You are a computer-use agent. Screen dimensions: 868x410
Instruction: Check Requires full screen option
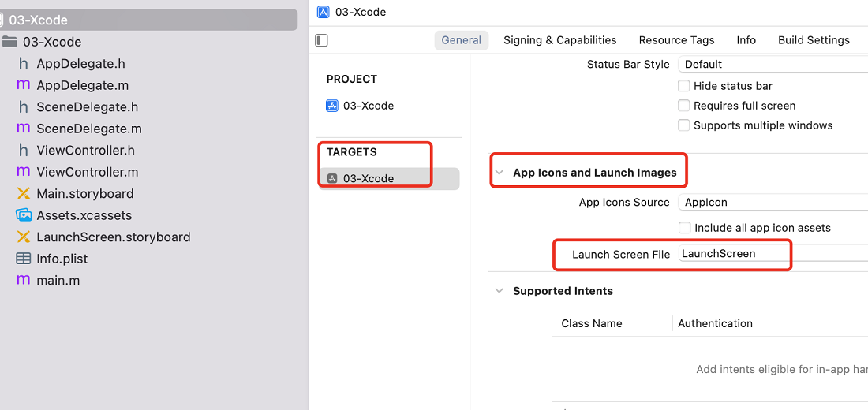683,105
